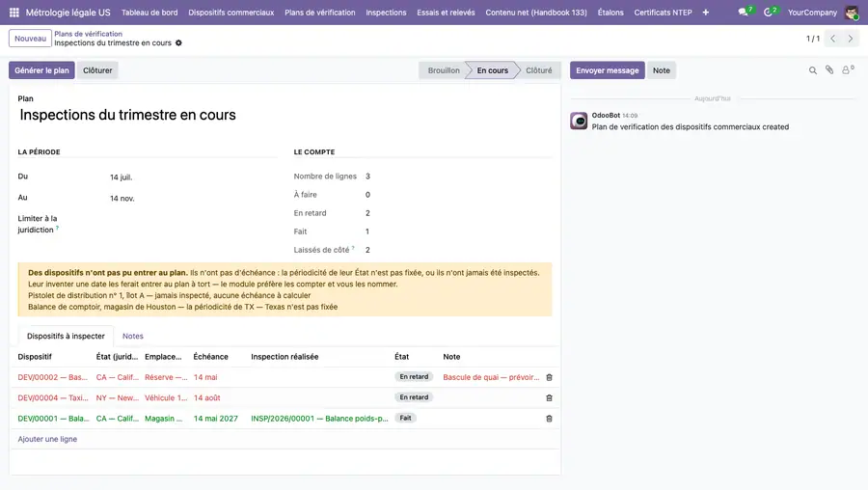Click the Du date field 14 juil.
Image resolution: width=868 pixels, height=490 pixels.
(x=121, y=177)
